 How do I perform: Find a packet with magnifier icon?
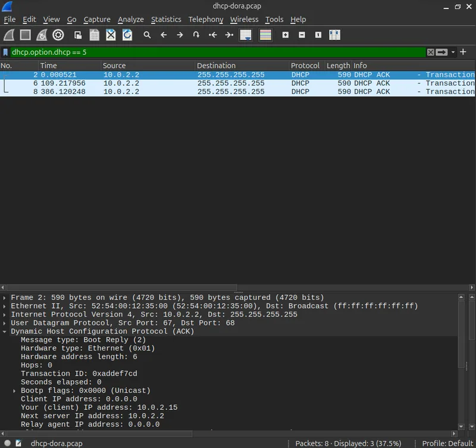point(147,35)
